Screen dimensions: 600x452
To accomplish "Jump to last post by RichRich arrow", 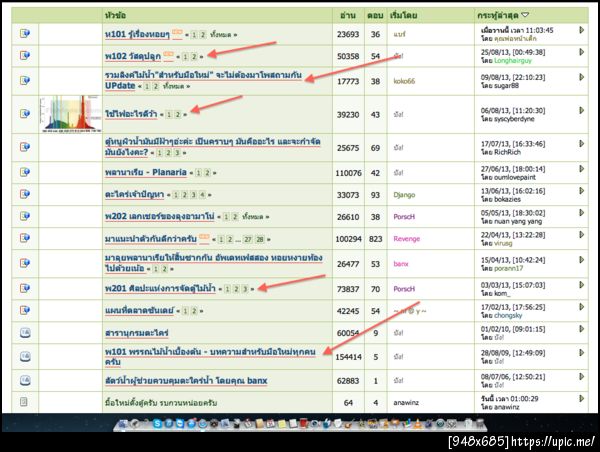I will 582,144.
